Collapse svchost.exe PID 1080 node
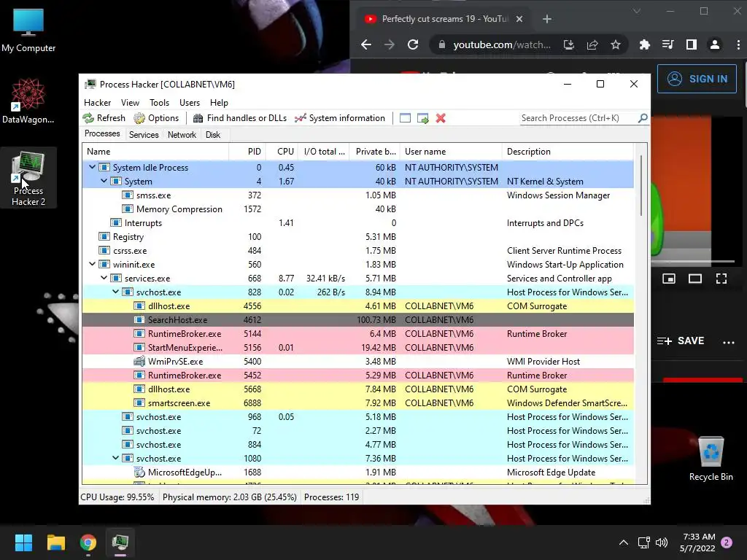The height and width of the screenshot is (560, 747). click(115, 458)
